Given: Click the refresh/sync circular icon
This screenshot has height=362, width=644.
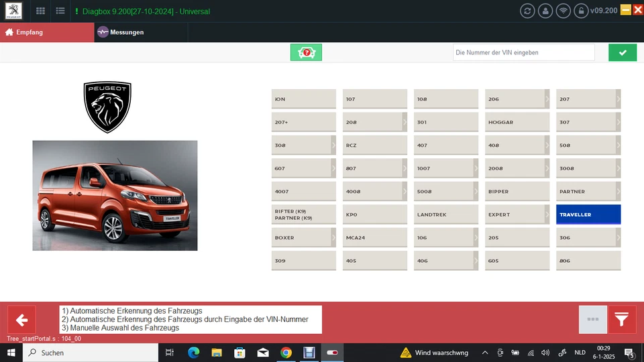Looking at the screenshot, I should [x=527, y=11].
